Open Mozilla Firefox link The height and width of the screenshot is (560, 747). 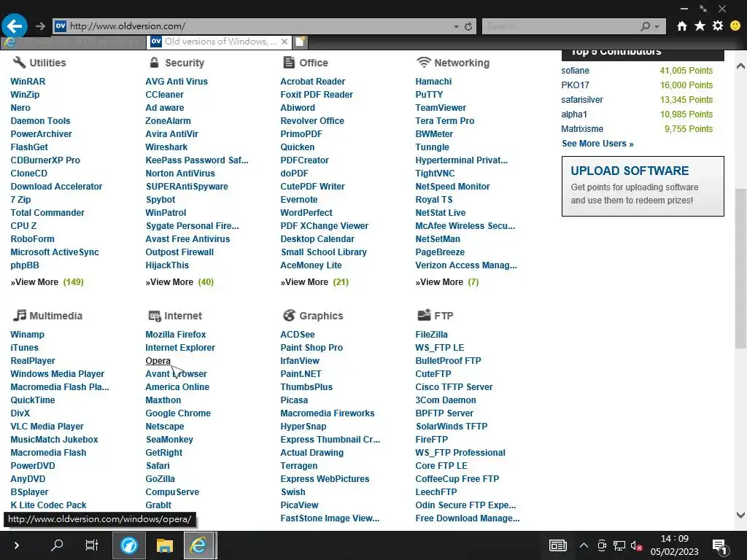coord(176,335)
